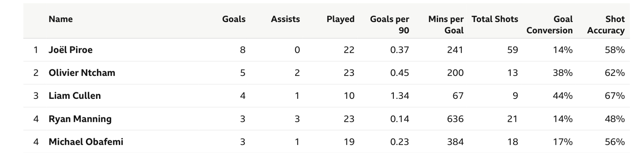Click the Mins per Goal header
Viewport: 644px width, 153px height.
pyautogui.click(x=446, y=24)
